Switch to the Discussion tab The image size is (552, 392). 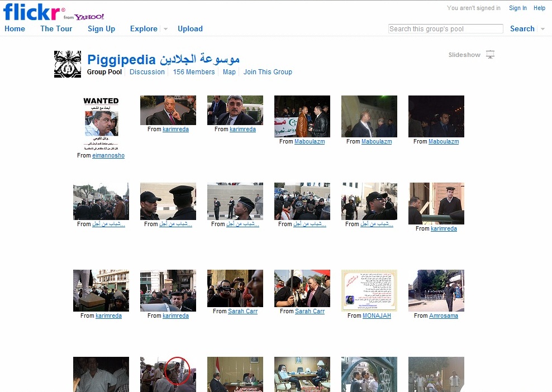pyautogui.click(x=147, y=72)
